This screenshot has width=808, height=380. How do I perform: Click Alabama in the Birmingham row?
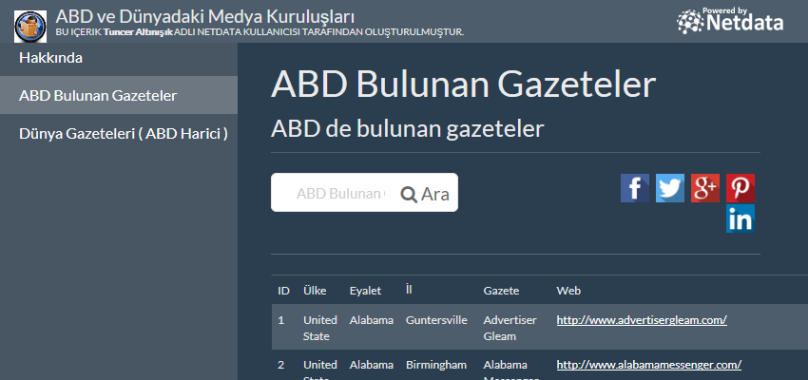pyautogui.click(x=371, y=365)
